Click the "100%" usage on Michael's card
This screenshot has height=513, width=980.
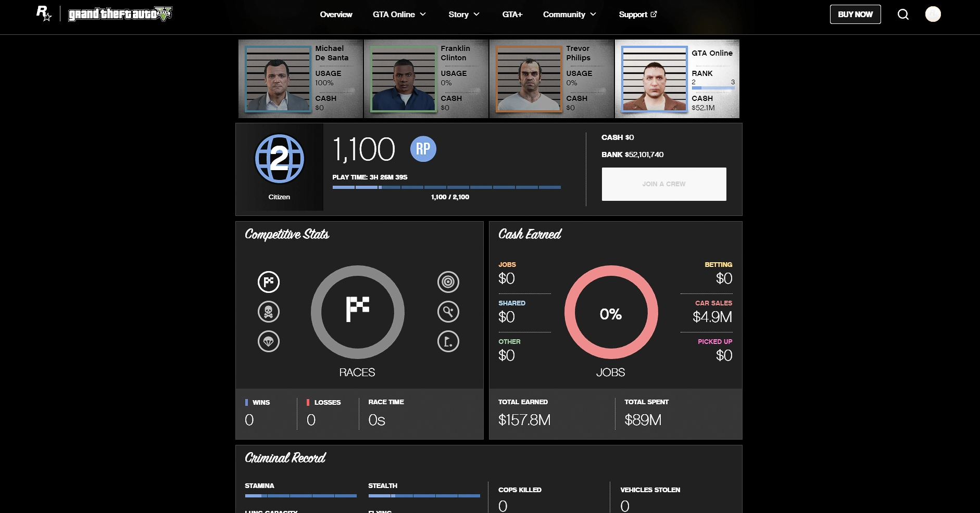tap(324, 83)
